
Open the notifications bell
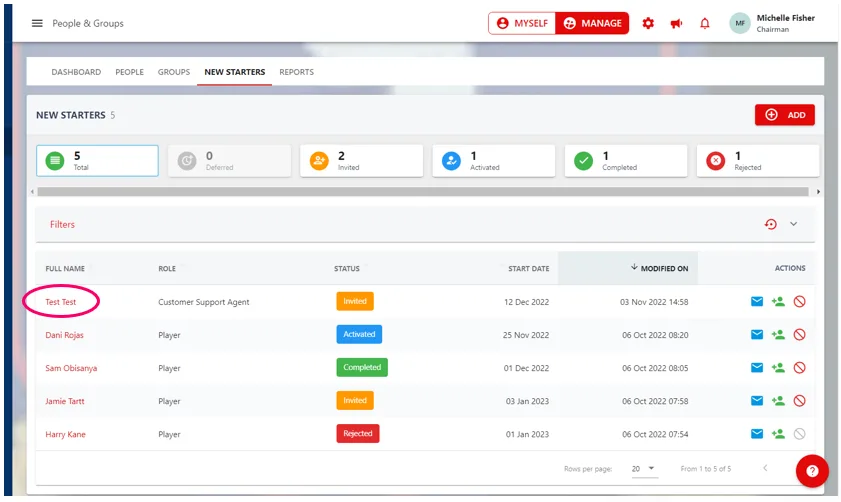(x=705, y=23)
